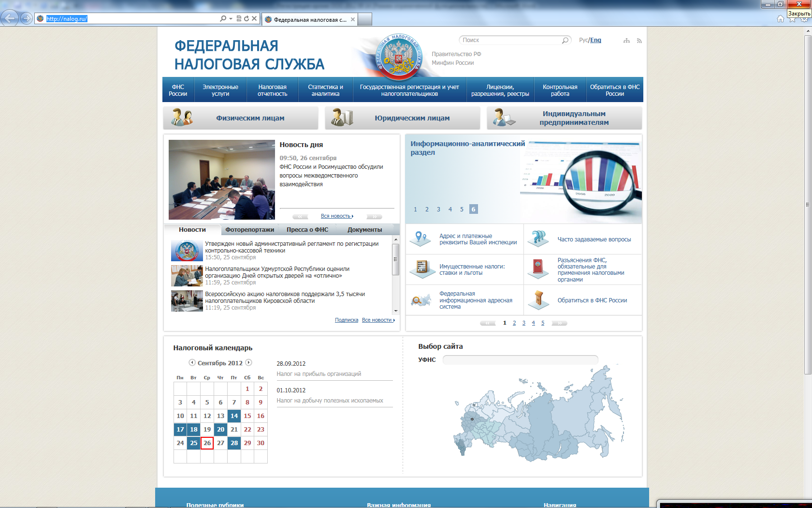Open Налоговая отчетность menu item
812x508 pixels.
(x=272, y=90)
